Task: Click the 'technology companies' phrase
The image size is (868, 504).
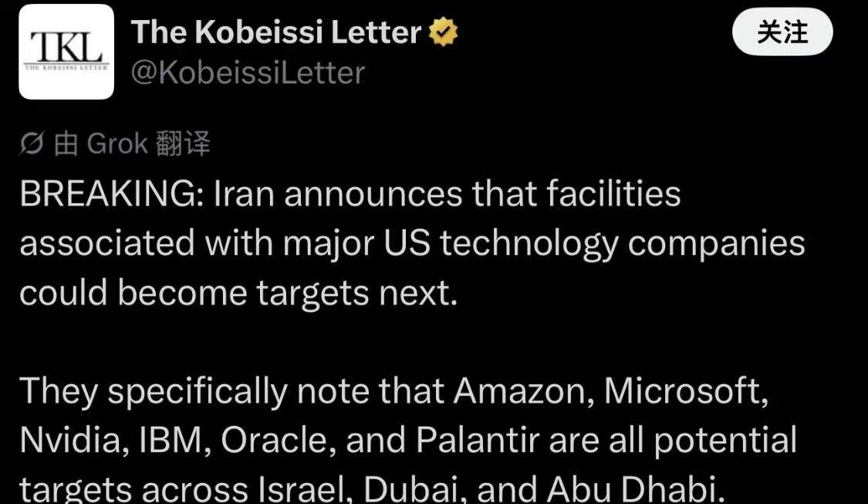Action: (623, 244)
